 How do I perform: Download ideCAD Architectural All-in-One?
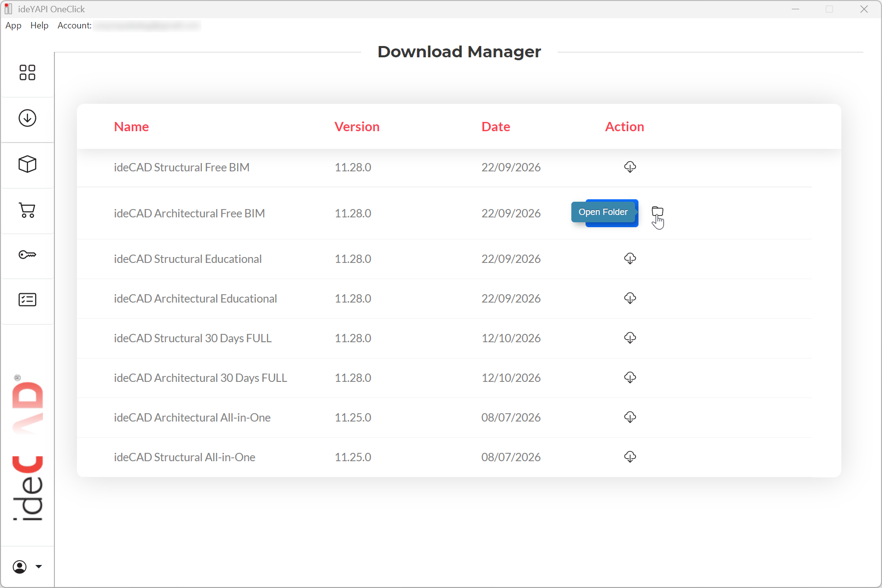(x=630, y=417)
